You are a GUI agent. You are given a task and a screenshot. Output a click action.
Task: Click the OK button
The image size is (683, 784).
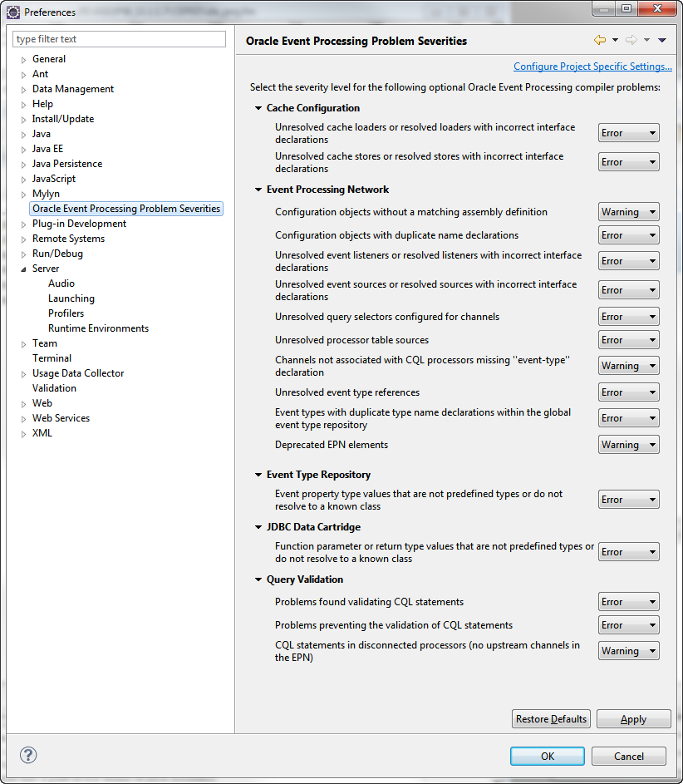pos(547,756)
